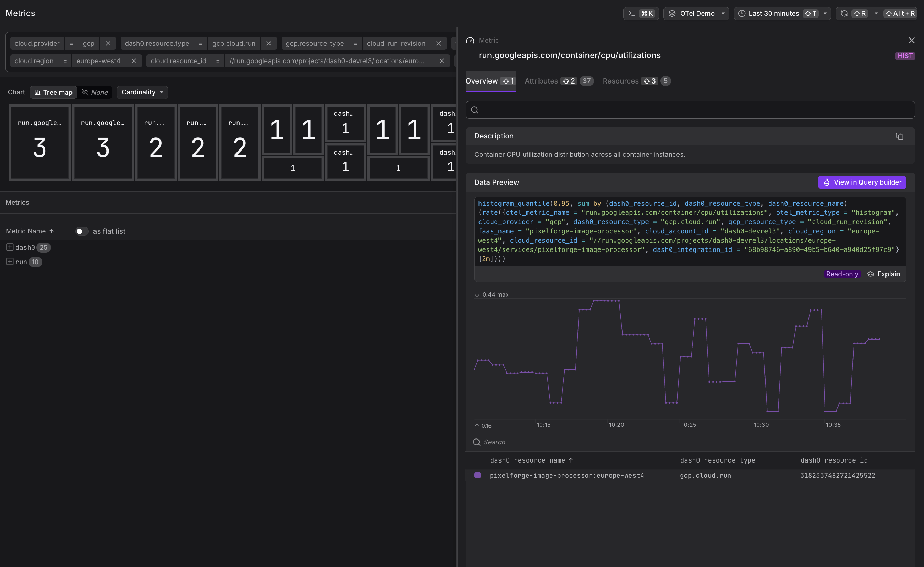Expand the run metric group
This screenshot has height=567, width=924.
point(10,262)
